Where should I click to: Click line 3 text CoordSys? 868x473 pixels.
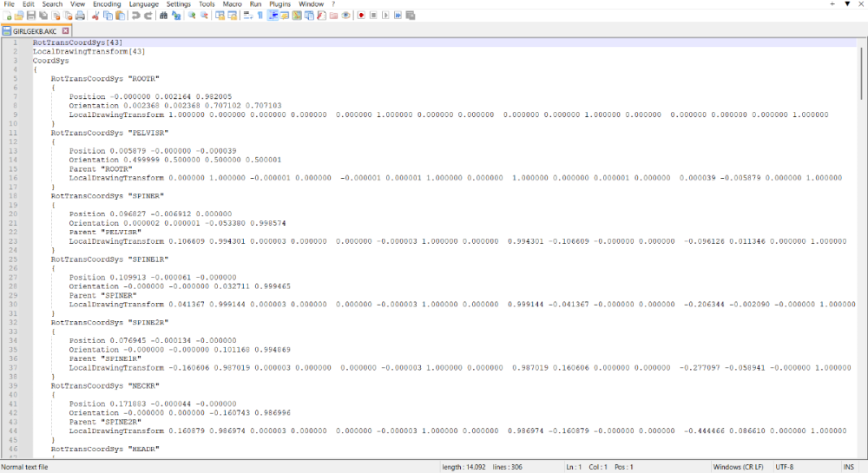coord(50,60)
